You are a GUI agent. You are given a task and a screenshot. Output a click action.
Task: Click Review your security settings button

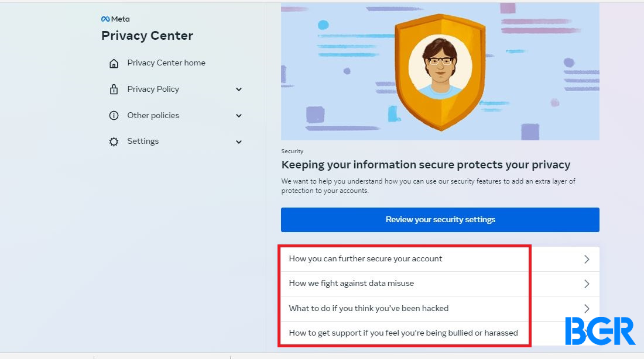(x=440, y=219)
